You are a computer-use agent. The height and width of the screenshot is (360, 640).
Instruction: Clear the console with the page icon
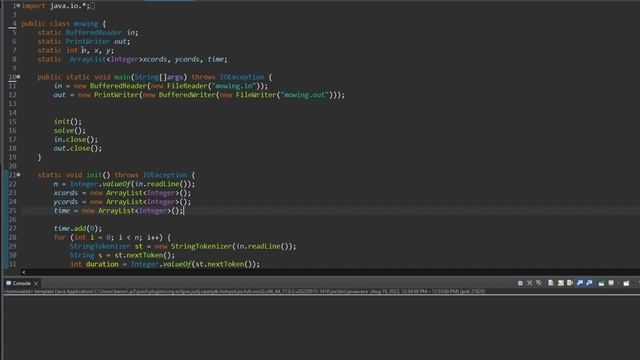(x=551, y=283)
